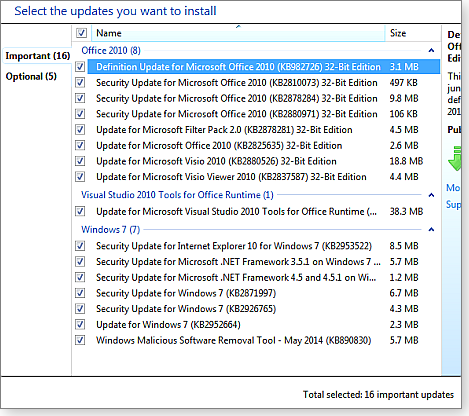Uncheck Security Update KB2878284 checkbox
This screenshot has height=416, width=469.
point(80,98)
